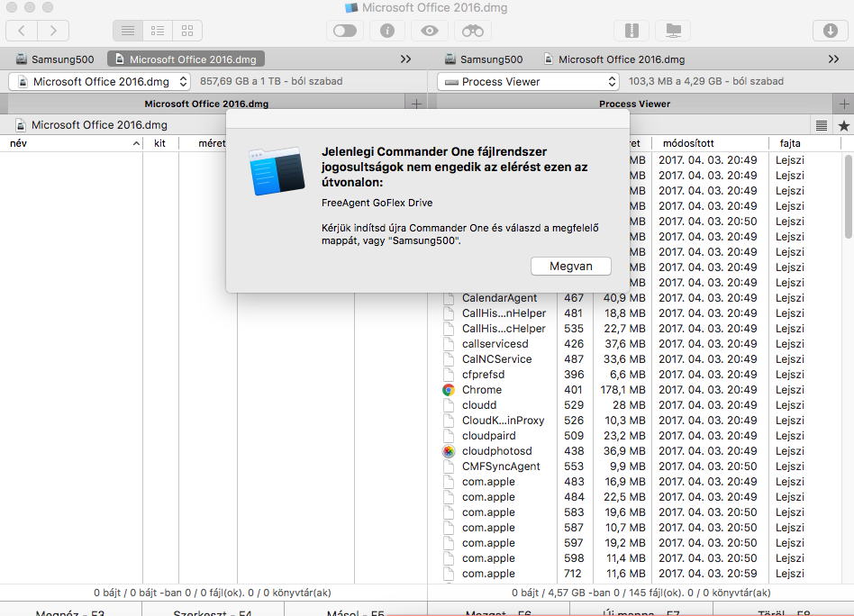Select left pane Samsung500 tab
This screenshot has width=854, height=616.
[x=54, y=59]
